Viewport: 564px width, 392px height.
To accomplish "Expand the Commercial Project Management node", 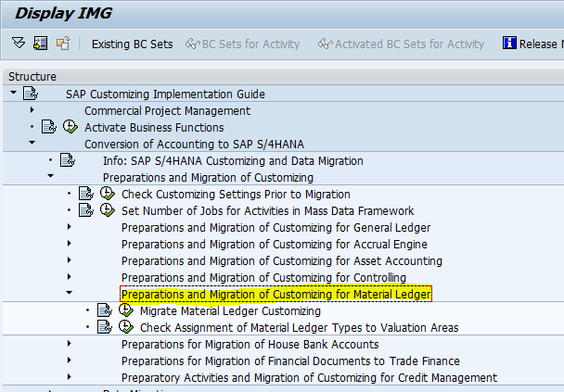I will (x=32, y=110).
